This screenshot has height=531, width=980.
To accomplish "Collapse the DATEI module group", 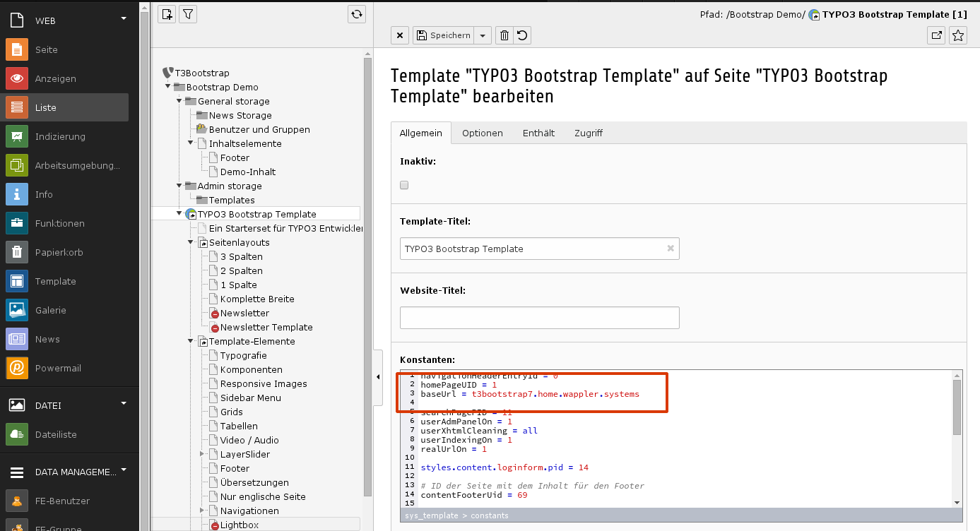I will pyautogui.click(x=124, y=403).
